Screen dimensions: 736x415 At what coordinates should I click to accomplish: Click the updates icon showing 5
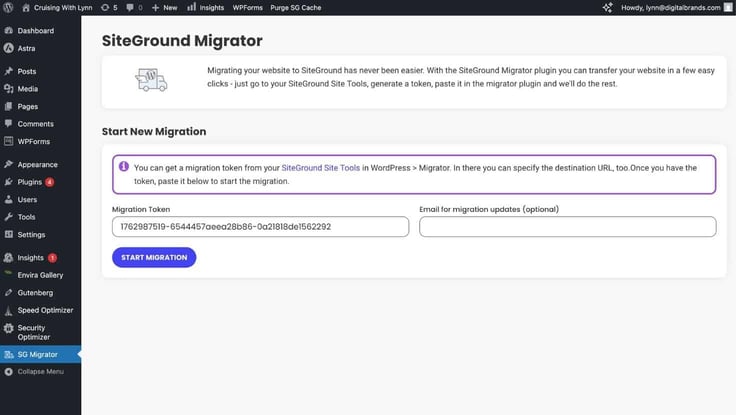point(109,8)
